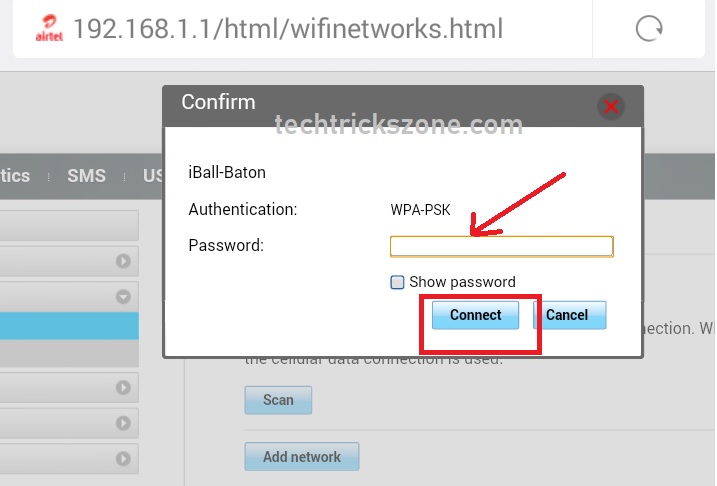Select the highlighted blue sidebar item

click(69, 326)
